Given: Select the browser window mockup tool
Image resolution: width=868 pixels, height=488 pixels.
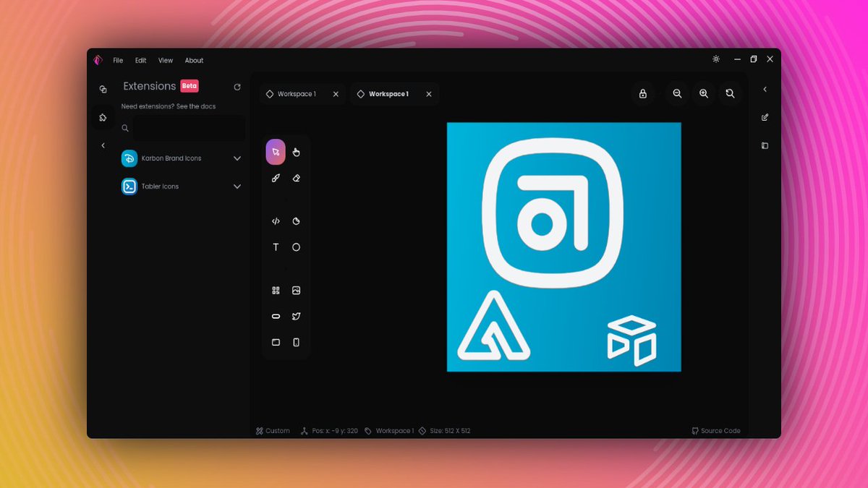Looking at the screenshot, I should pos(276,343).
